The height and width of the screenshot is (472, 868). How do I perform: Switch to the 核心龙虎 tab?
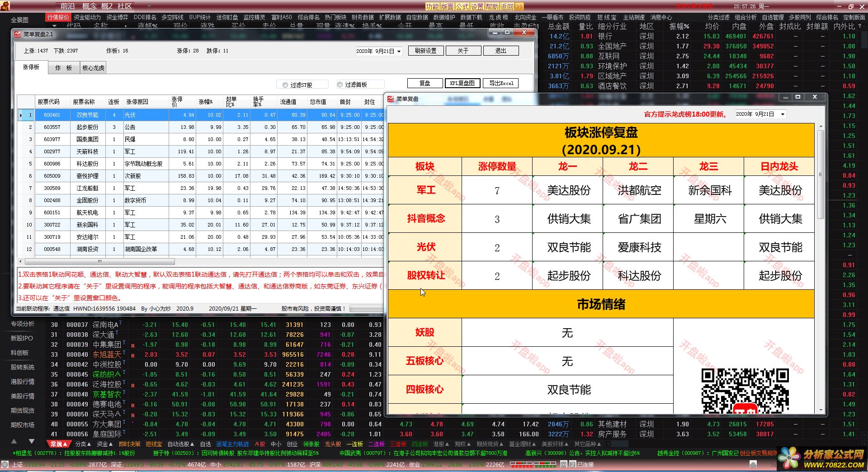93,68
